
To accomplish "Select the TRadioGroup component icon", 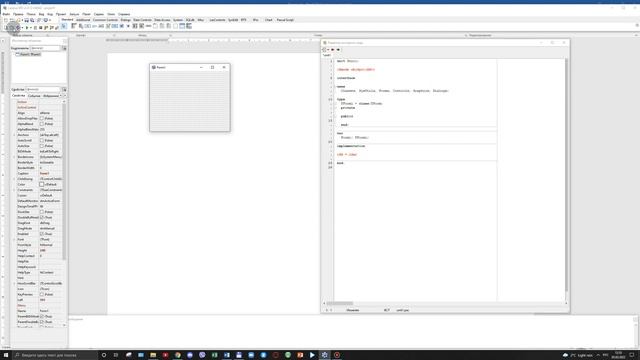I will pos(162,26).
